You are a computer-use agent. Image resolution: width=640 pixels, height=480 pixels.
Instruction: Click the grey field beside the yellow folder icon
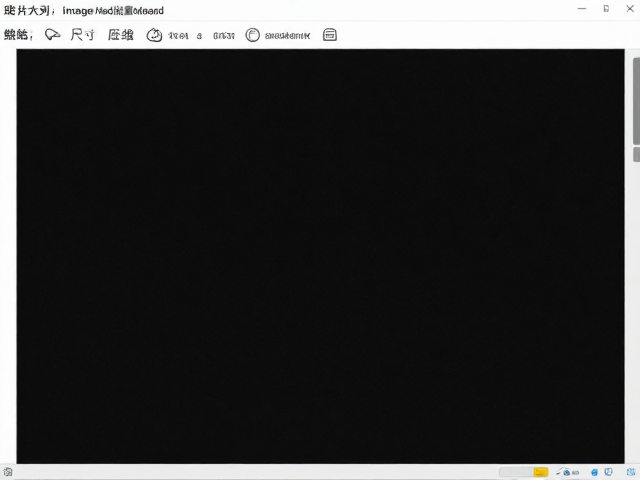point(516,472)
